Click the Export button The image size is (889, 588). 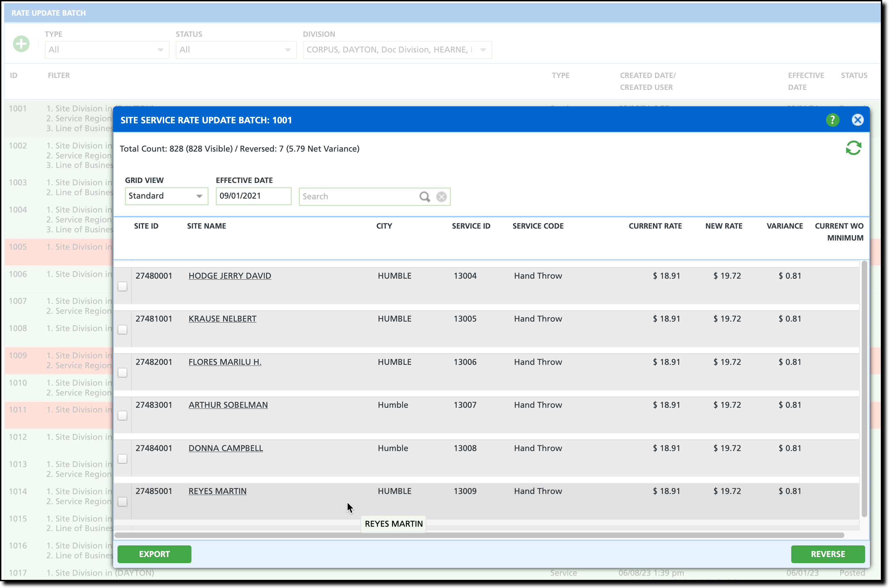(154, 554)
